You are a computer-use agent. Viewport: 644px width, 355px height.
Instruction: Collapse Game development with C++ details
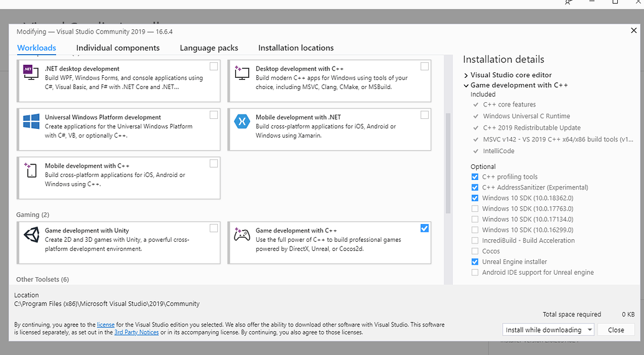coord(466,85)
